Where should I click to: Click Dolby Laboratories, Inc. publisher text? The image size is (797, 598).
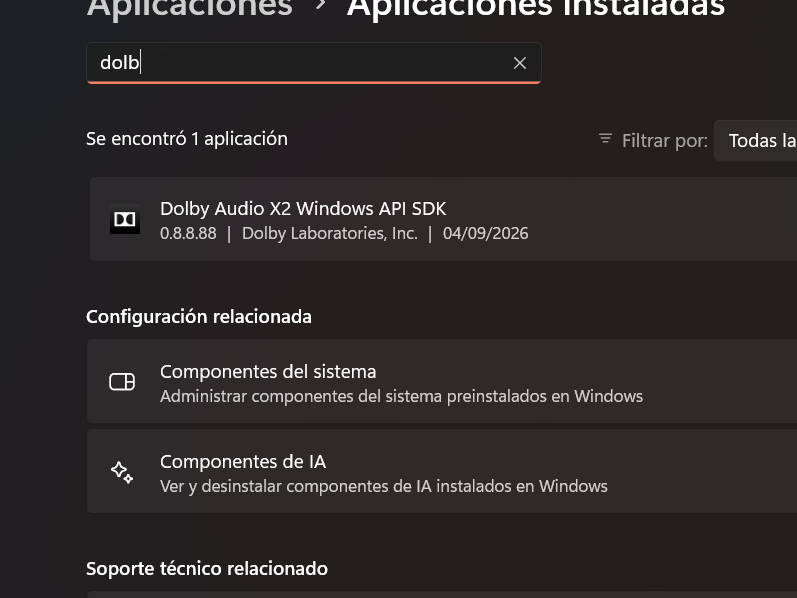pyautogui.click(x=329, y=233)
